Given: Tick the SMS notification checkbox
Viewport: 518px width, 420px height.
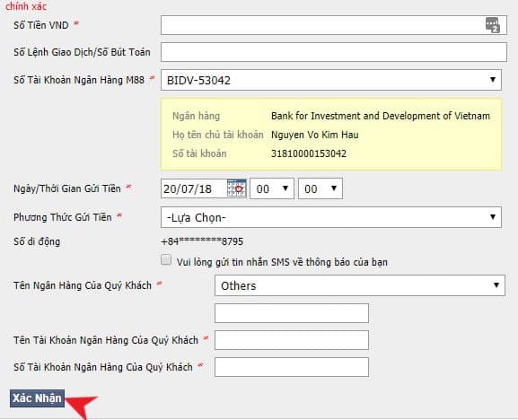Looking at the screenshot, I should pos(166,259).
